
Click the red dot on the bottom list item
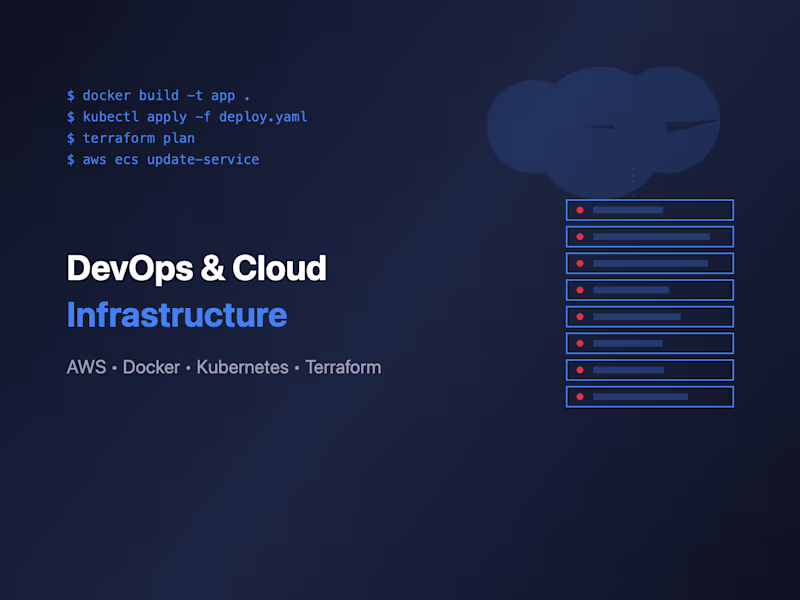click(581, 396)
